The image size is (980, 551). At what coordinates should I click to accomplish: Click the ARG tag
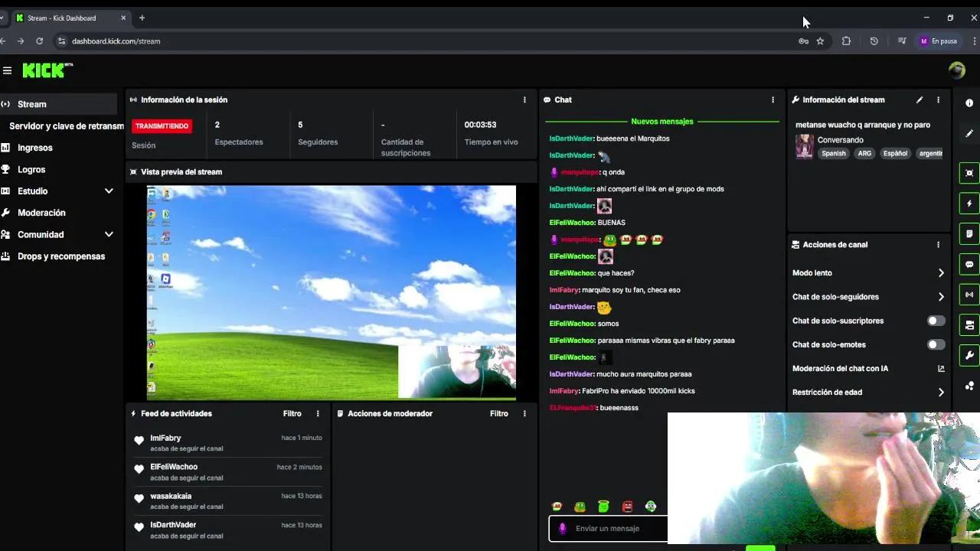tap(864, 153)
